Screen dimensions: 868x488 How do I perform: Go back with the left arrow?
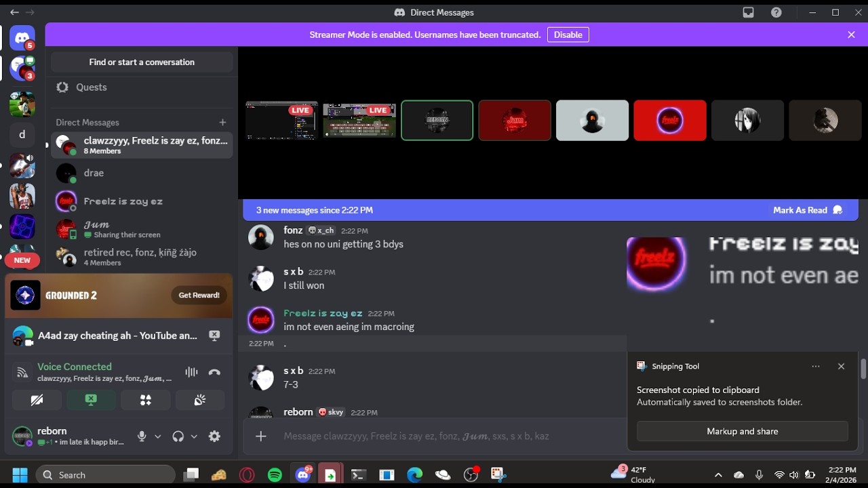coord(14,12)
